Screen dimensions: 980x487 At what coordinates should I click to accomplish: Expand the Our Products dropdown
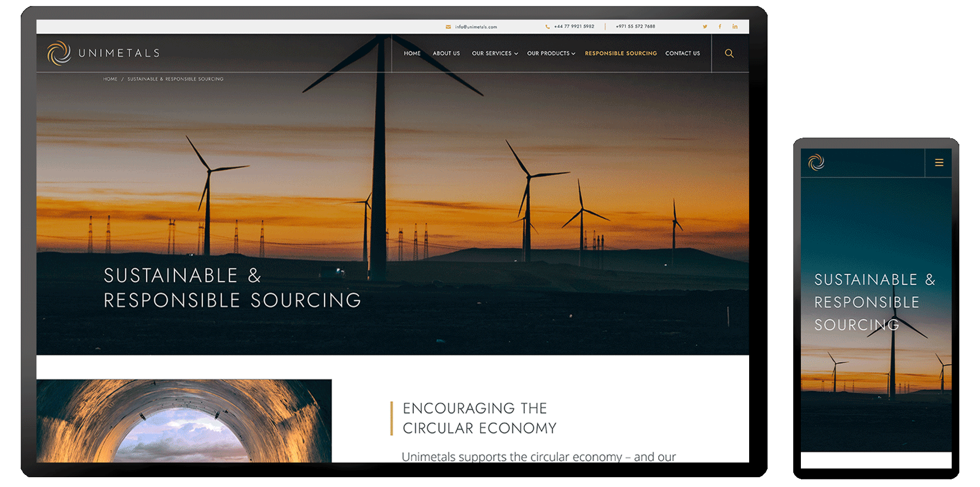click(550, 53)
